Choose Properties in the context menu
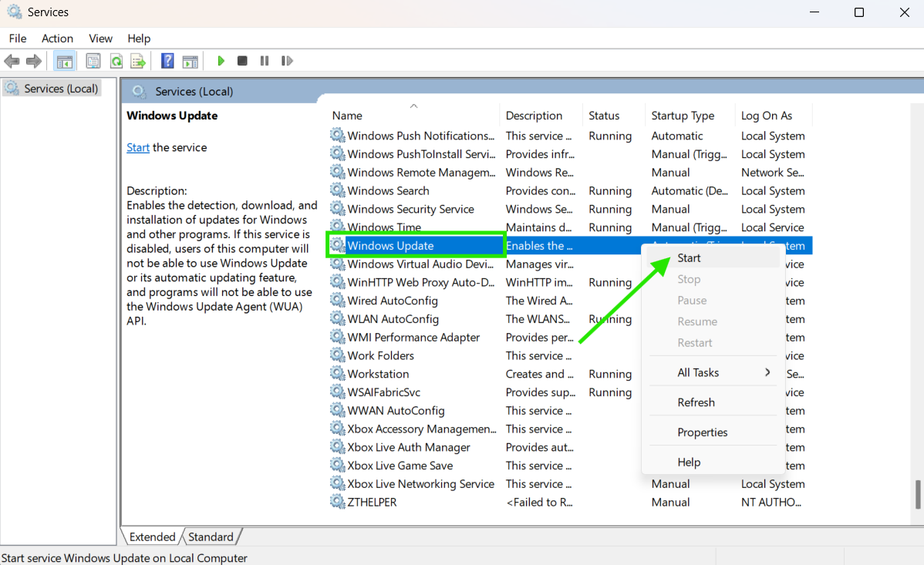The height and width of the screenshot is (565, 924). pos(713,432)
